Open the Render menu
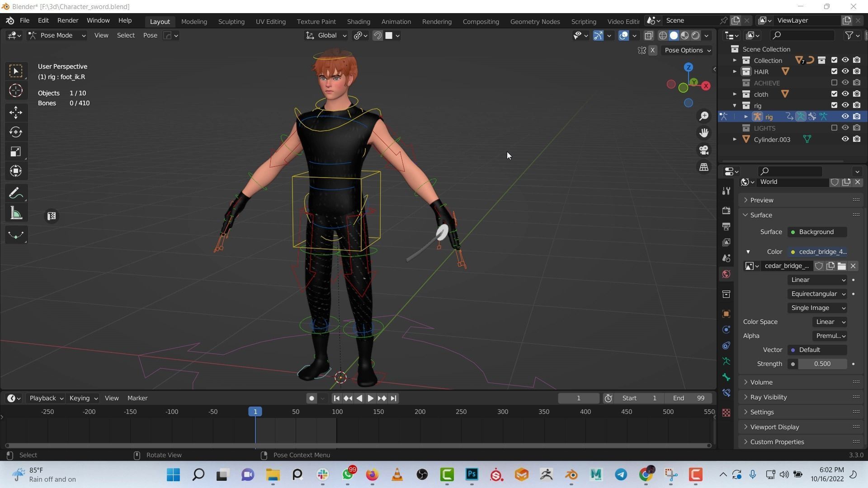The image size is (868, 488). (68, 21)
